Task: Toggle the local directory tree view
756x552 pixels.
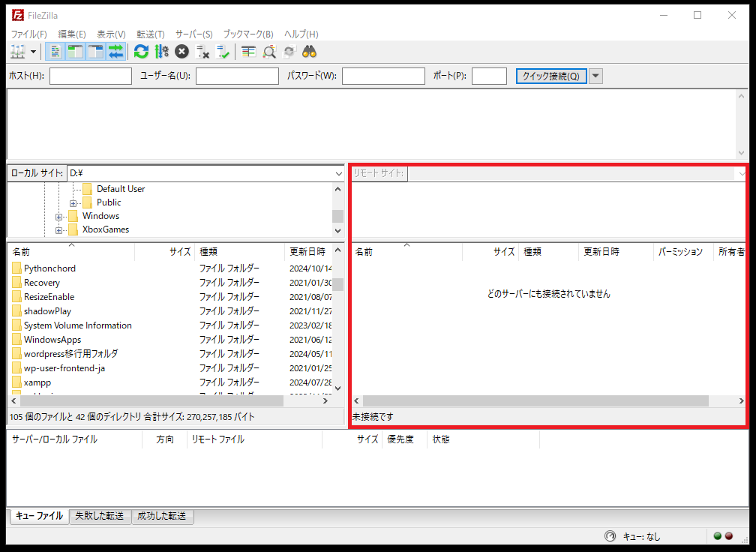Action: click(x=75, y=52)
